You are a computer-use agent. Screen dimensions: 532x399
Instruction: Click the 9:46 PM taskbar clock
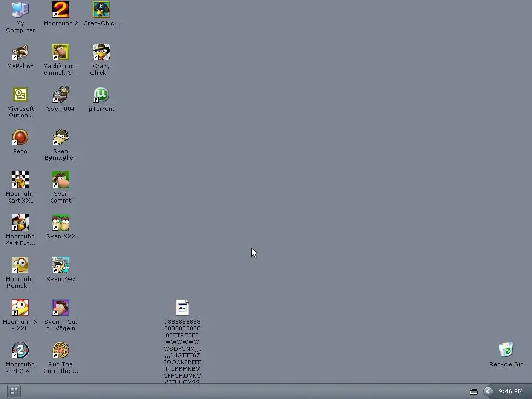[x=511, y=391]
